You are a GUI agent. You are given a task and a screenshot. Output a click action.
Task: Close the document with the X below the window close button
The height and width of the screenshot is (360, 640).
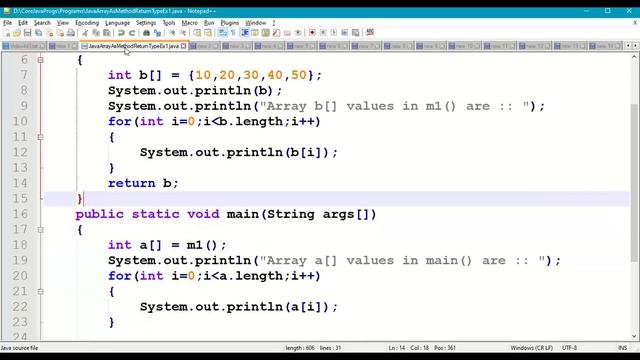(635, 23)
